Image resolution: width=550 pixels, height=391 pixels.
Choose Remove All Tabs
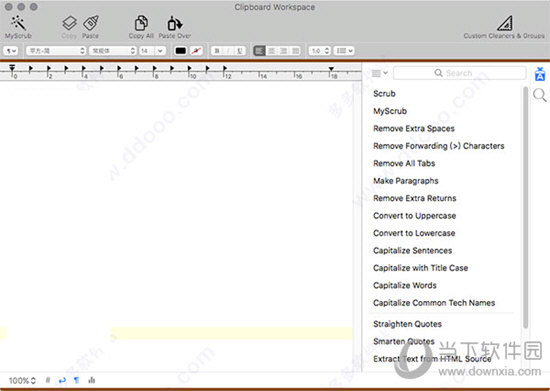pos(404,163)
